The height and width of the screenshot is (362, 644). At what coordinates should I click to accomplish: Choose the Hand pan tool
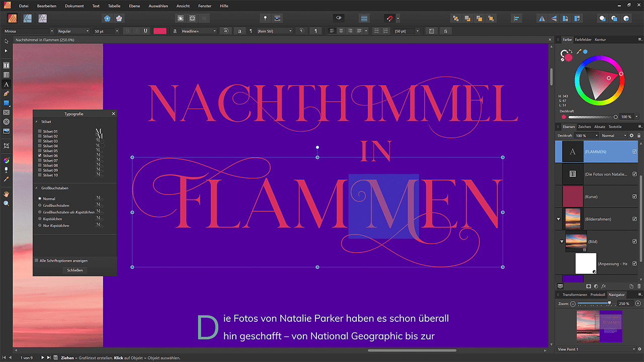pyautogui.click(x=7, y=194)
